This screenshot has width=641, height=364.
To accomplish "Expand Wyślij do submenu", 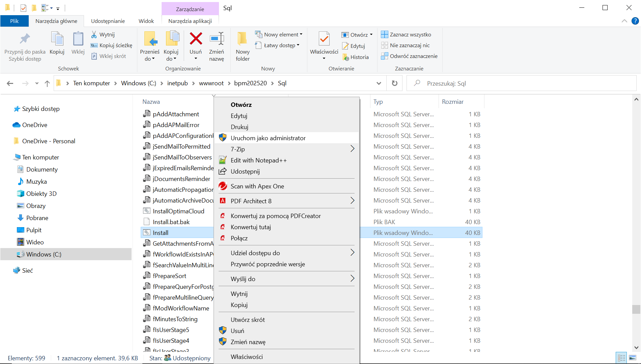I will 352,279.
